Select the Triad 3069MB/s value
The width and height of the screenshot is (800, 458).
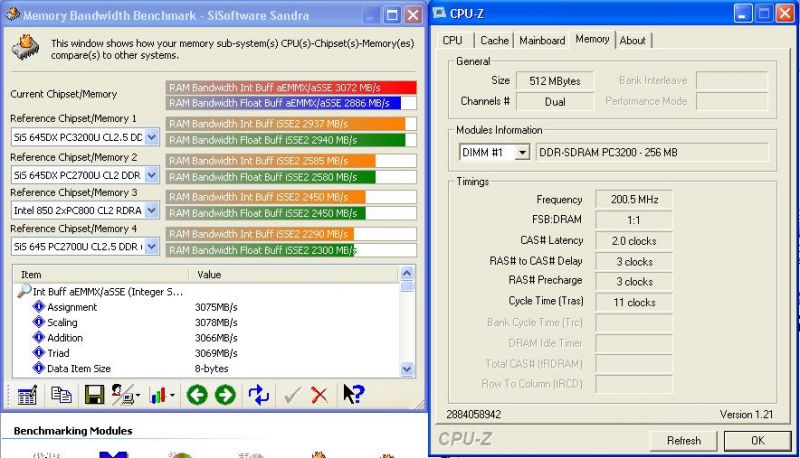coord(216,353)
